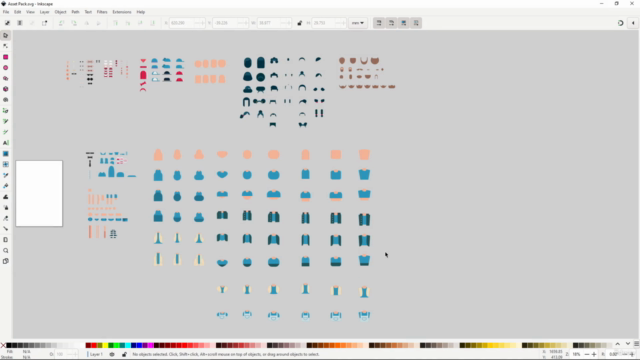Image resolution: width=640 pixels, height=360 pixels.
Task: Select the Selector arrow tool
Action: 6,36
